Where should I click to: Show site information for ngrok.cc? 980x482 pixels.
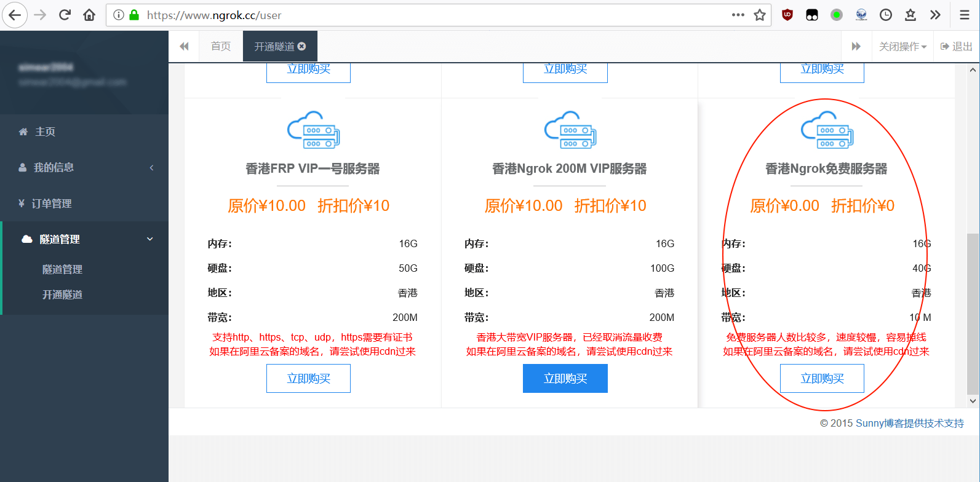[119, 15]
